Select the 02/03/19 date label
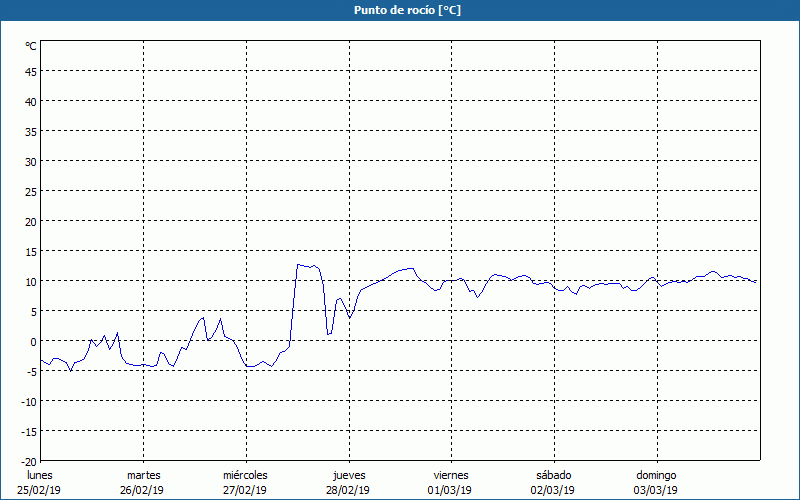Screen dimensions: 800x500 coord(552,490)
